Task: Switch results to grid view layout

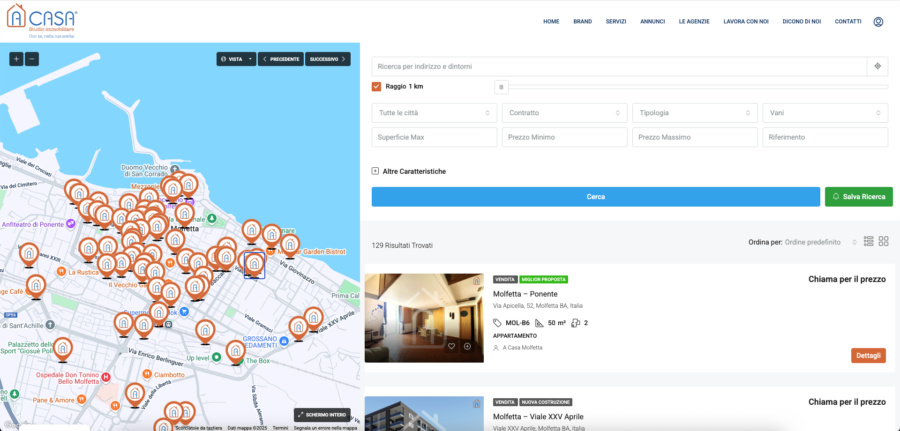Action: click(x=884, y=242)
